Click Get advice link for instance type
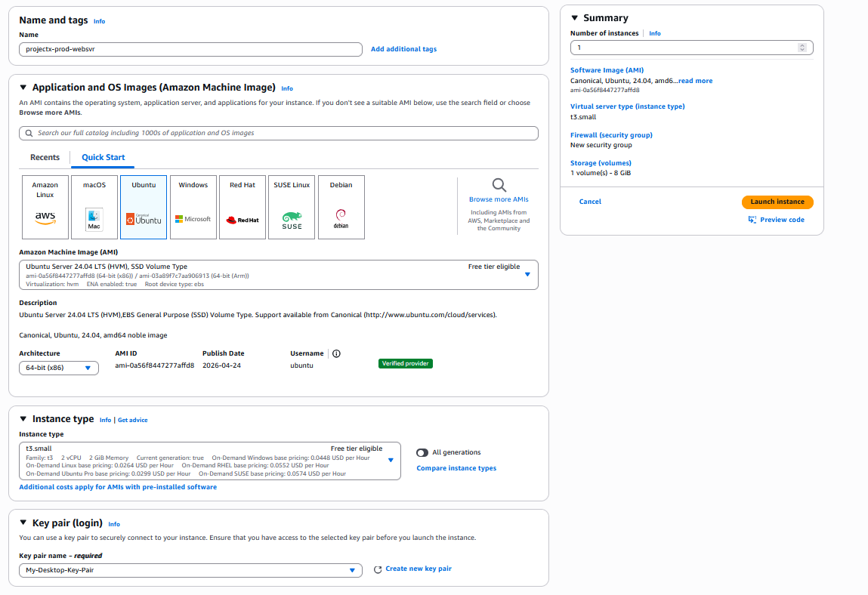This screenshot has height=595, width=868. (133, 420)
